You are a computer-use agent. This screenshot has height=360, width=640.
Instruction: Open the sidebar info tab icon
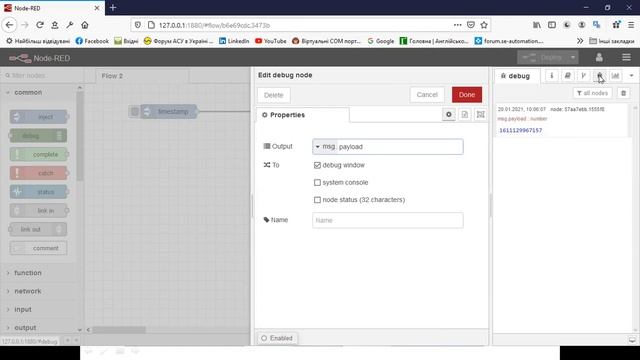tap(551, 76)
